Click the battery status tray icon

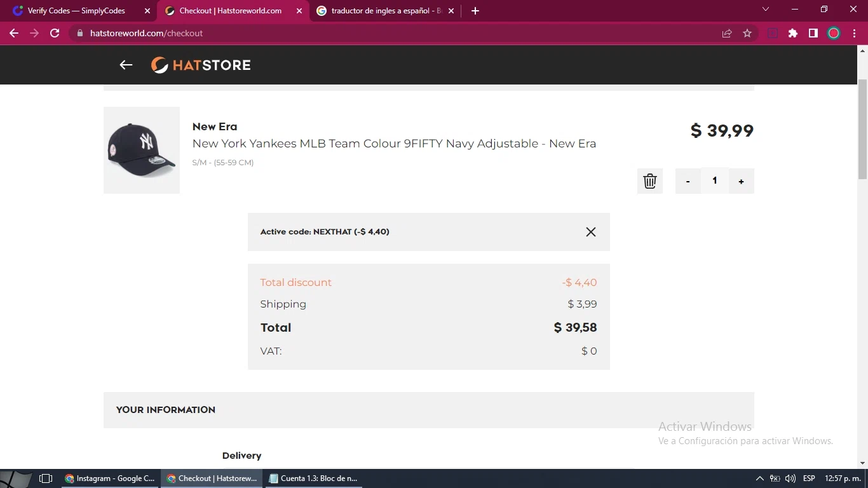pos(775,478)
